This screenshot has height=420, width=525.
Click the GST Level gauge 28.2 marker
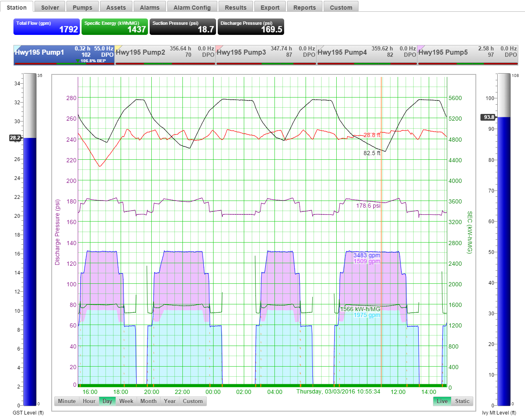15,138
